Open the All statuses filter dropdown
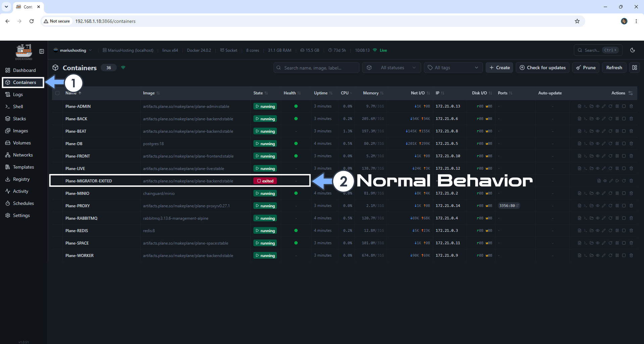Screen dimensions: 644x344 [x=392, y=68]
